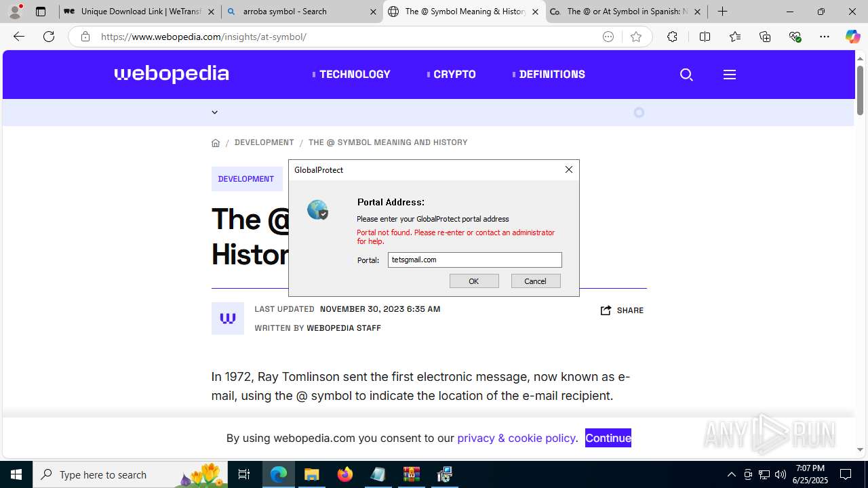Show hidden system tray icons
This screenshot has height=488, width=868.
731,474
